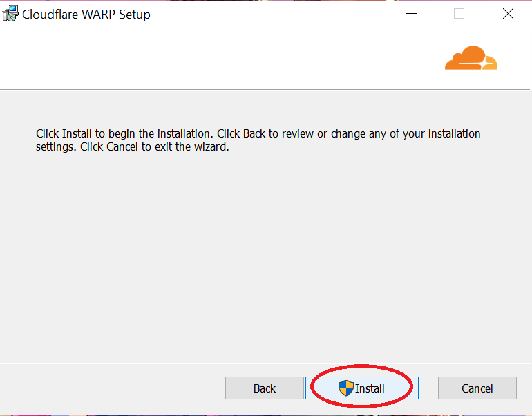532x416 pixels.
Task: Click the empty title bar area
Action: point(276,14)
